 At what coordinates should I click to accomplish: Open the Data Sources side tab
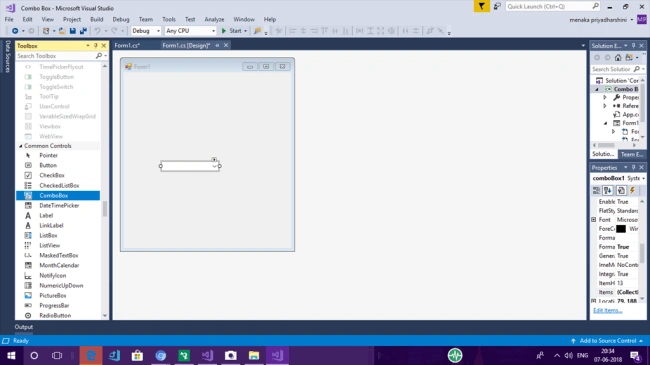click(7, 56)
